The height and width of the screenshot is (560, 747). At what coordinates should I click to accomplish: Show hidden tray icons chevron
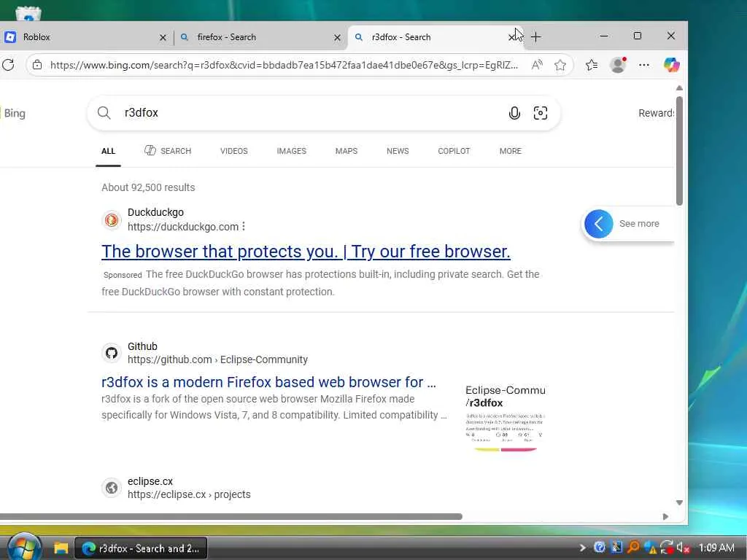(582, 548)
